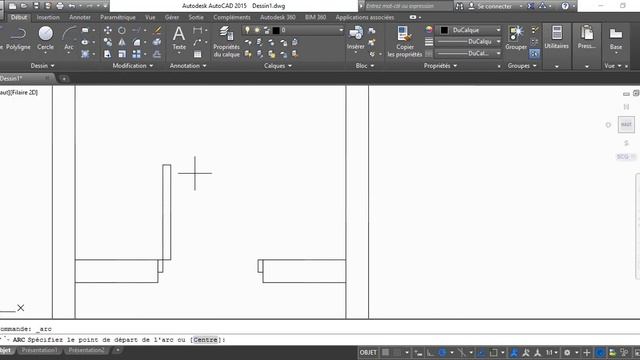Select the Cercle drawing tool

[45, 38]
